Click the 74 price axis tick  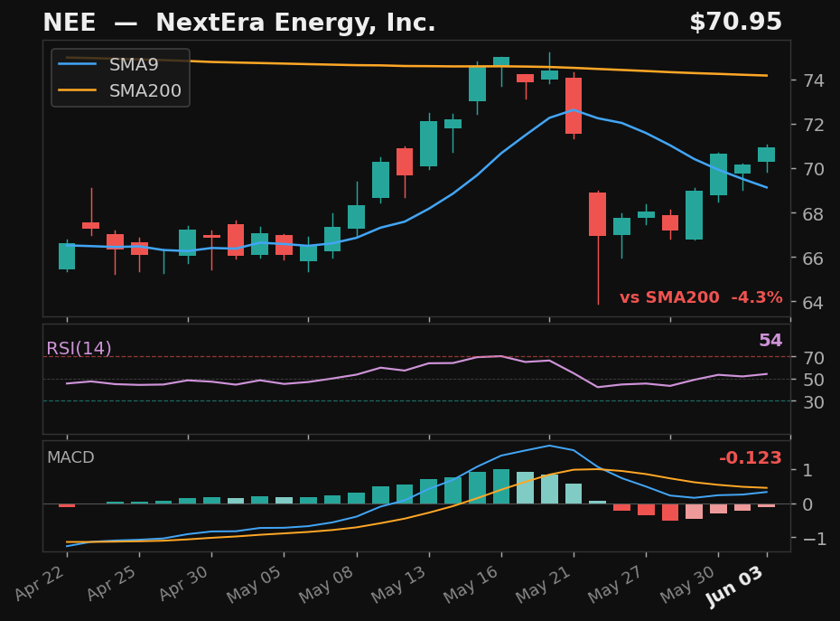tap(813, 81)
